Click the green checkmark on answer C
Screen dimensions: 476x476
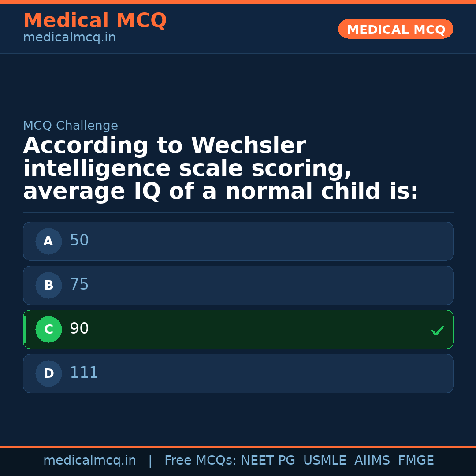[437, 330]
